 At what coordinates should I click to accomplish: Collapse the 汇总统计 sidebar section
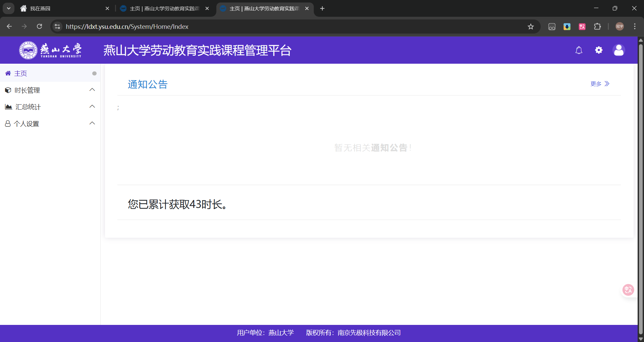pos(92,106)
